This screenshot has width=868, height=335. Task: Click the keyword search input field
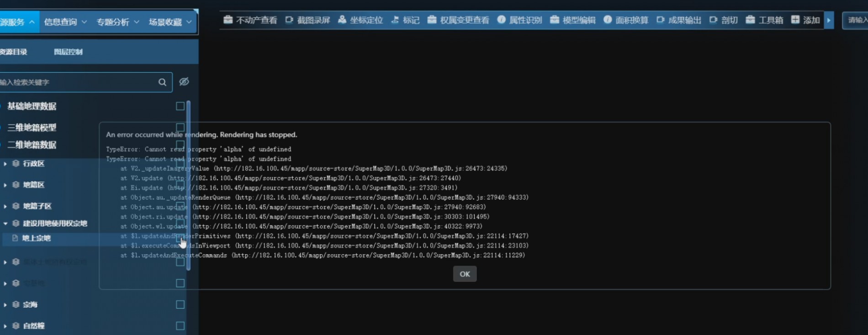point(78,82)
